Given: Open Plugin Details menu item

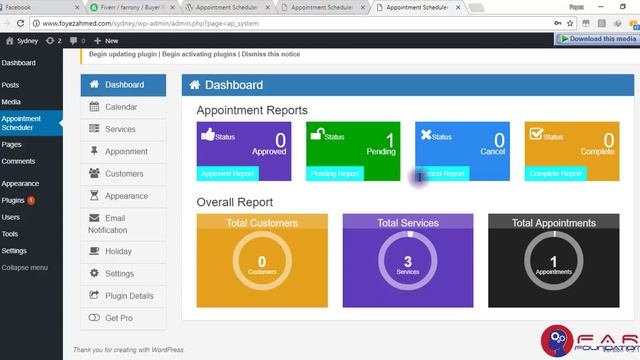Looking at the screenshot, I should (x=123, y=296).
